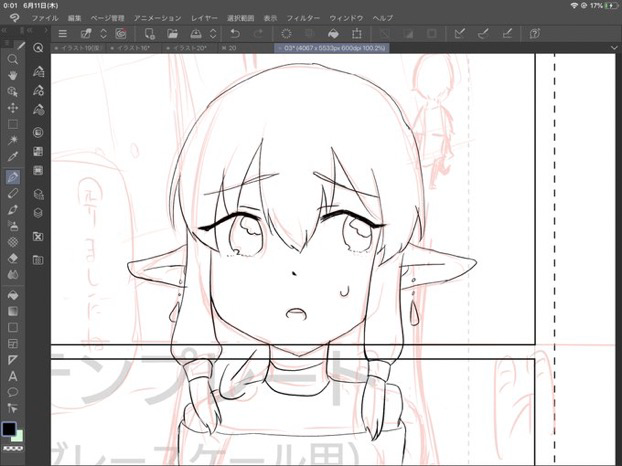The height and width of the screenshot is (466, 622).
Task: Open the hamburger menu in command bar
Action: tap(63, 34)
